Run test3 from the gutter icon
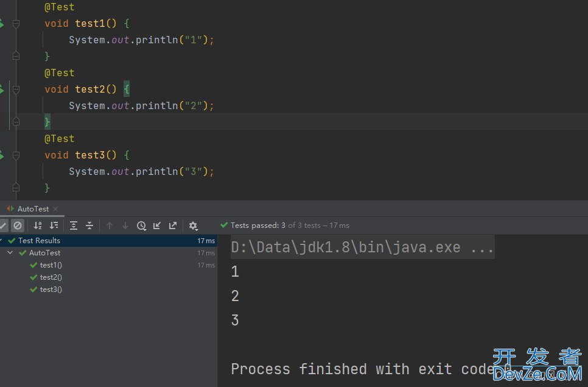Image resolution: width=588 pixels, height=387 pixels. point(2,155)
